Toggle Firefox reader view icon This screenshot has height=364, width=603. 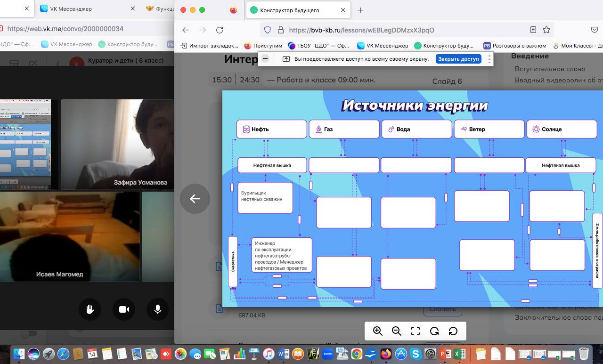(x=533, y=30)
